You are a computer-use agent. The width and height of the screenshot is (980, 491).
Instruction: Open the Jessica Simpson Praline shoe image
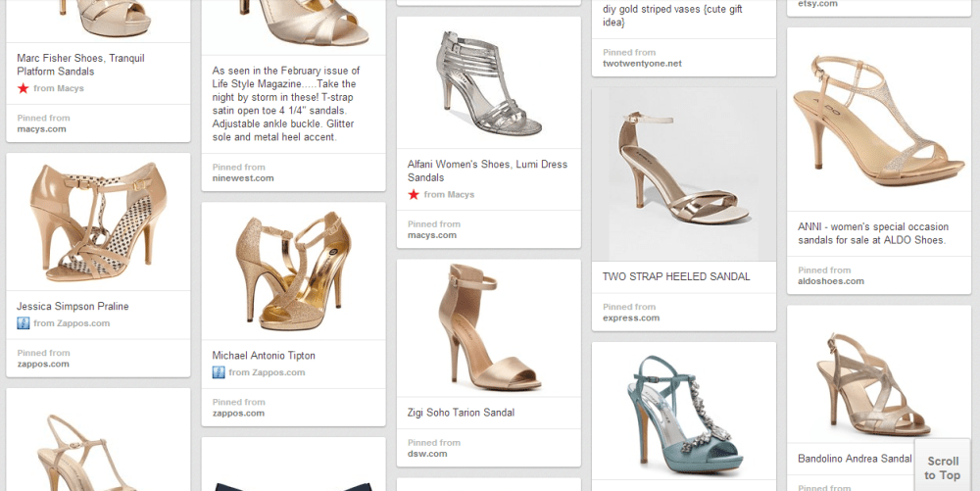(x=98, y=221)
